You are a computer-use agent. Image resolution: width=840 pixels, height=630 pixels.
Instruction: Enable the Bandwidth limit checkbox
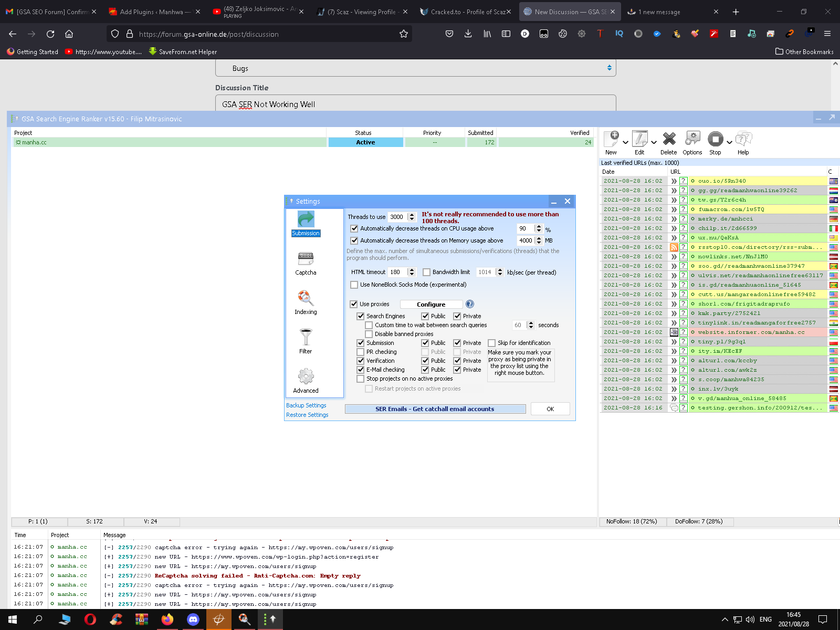[427, 272]
